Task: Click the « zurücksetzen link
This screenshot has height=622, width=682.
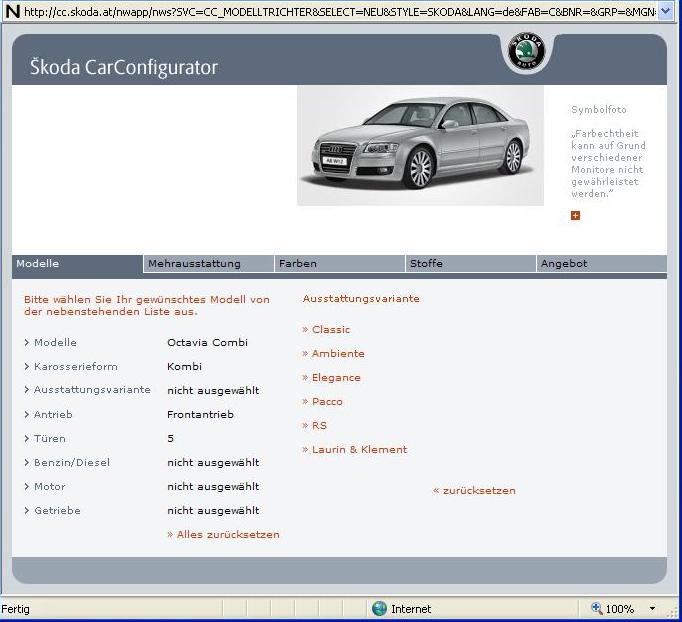Action: pos(475,491)
